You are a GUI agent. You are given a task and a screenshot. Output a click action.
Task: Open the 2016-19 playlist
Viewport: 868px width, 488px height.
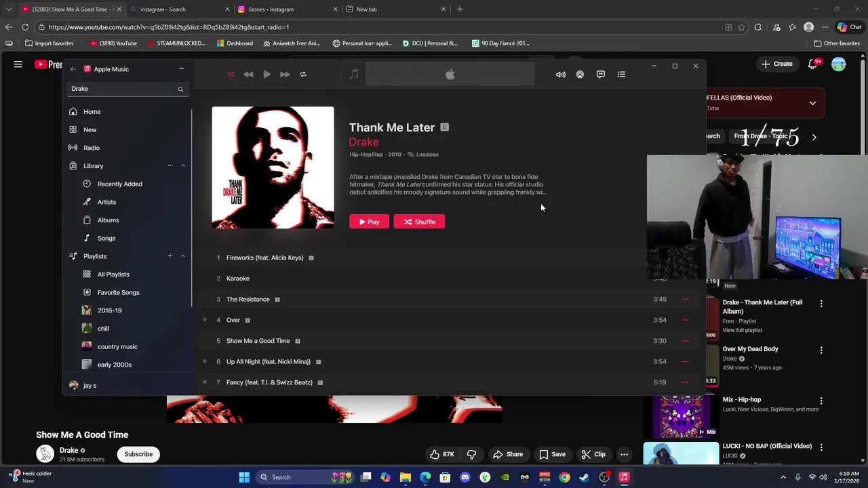click(x=109, y=310)
